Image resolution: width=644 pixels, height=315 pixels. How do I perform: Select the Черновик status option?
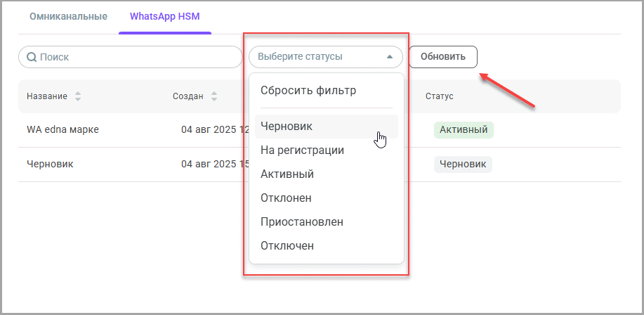coord(327,127)
